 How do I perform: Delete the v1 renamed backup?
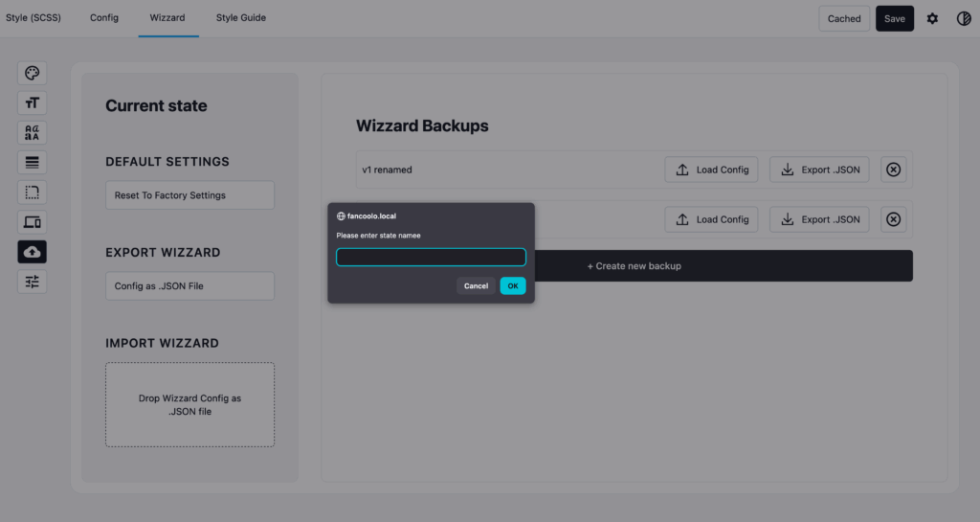coord(893,170)
